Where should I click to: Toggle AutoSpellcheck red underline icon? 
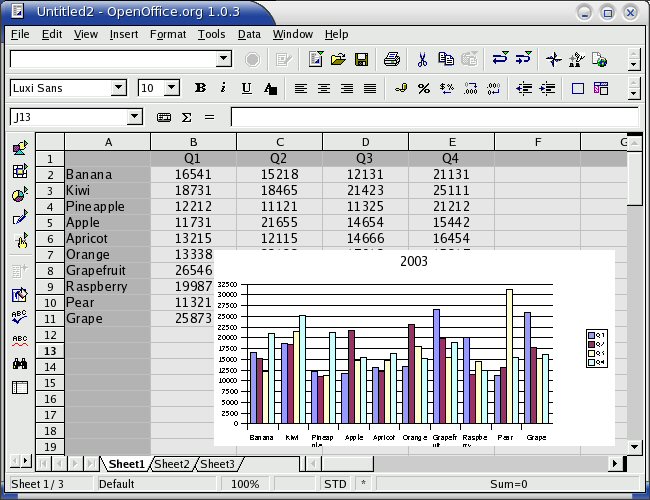click(19, 340)
